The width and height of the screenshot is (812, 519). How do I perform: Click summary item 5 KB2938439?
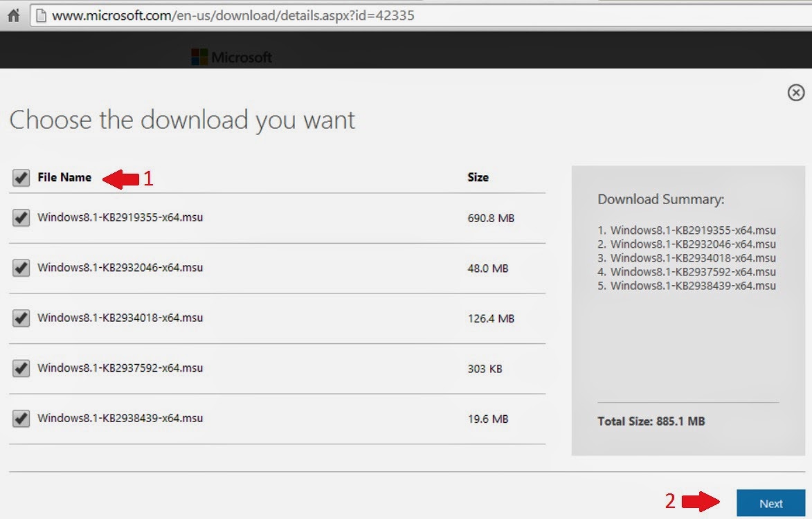[x=687, y=286]
